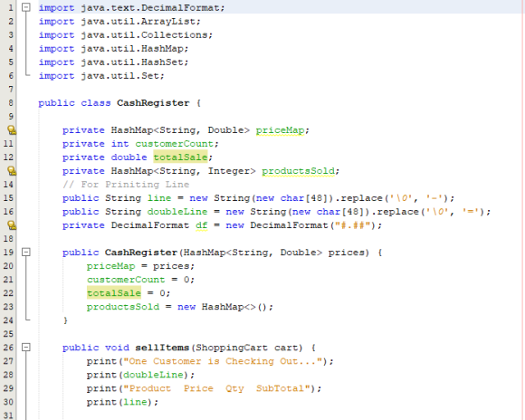Click line number 15 in the gutter
Image resolution: width=525 pixels, height=420 pixels.
(8, 198)
